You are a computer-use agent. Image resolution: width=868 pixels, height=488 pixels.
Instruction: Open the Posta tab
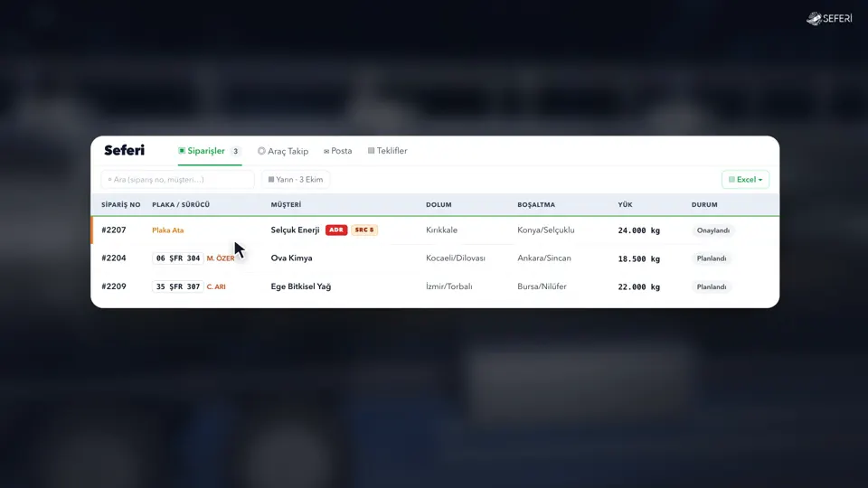tap(337, 151)
